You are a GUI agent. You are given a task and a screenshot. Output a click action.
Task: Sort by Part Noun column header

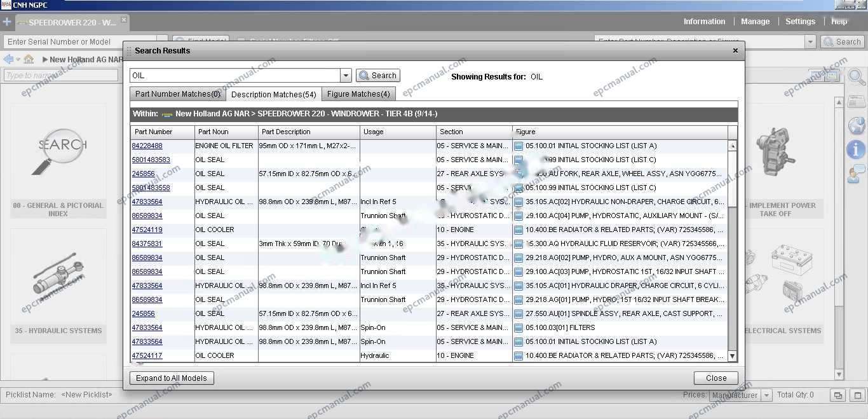coord(226,132)
